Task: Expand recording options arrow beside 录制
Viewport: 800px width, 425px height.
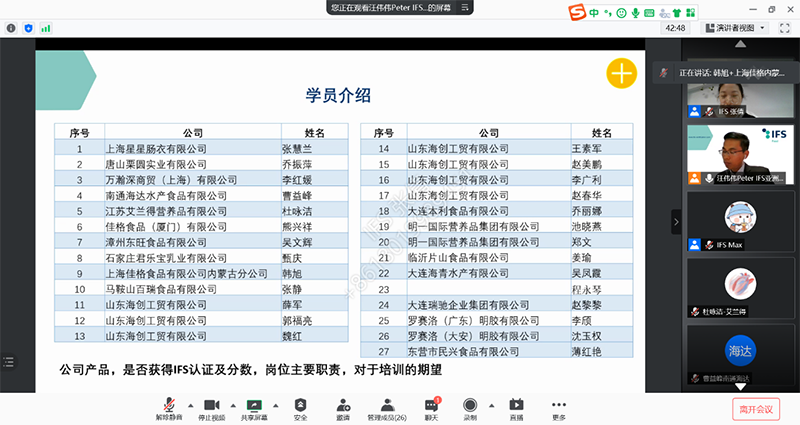Action: click(491, 406)
